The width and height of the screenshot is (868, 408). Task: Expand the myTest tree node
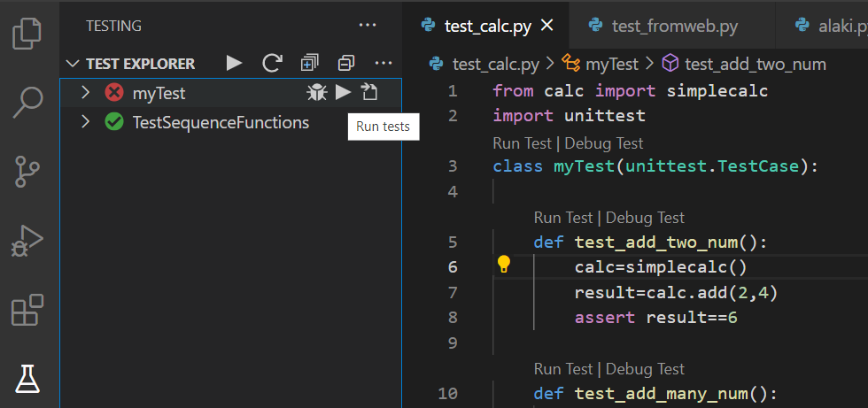click(85, 92)
